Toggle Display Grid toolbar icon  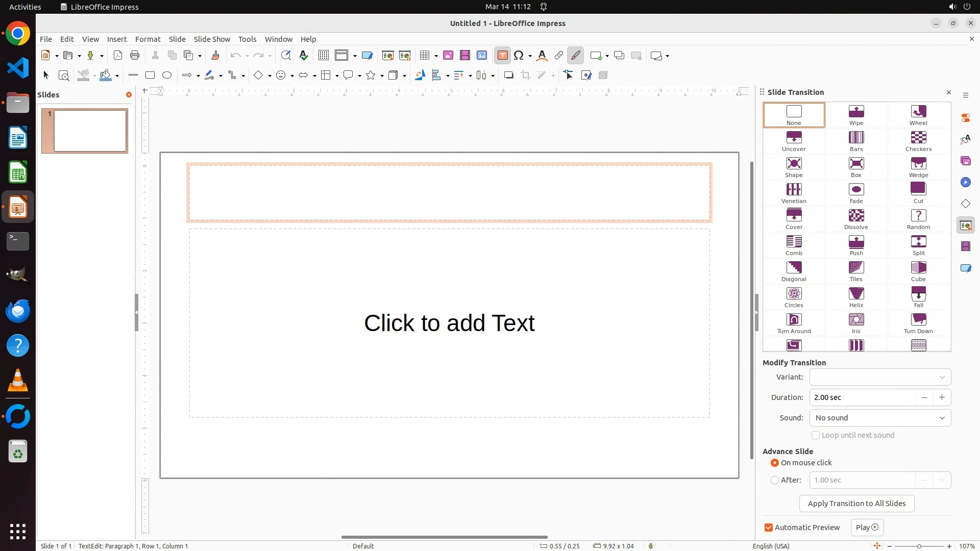coord(323,56)
